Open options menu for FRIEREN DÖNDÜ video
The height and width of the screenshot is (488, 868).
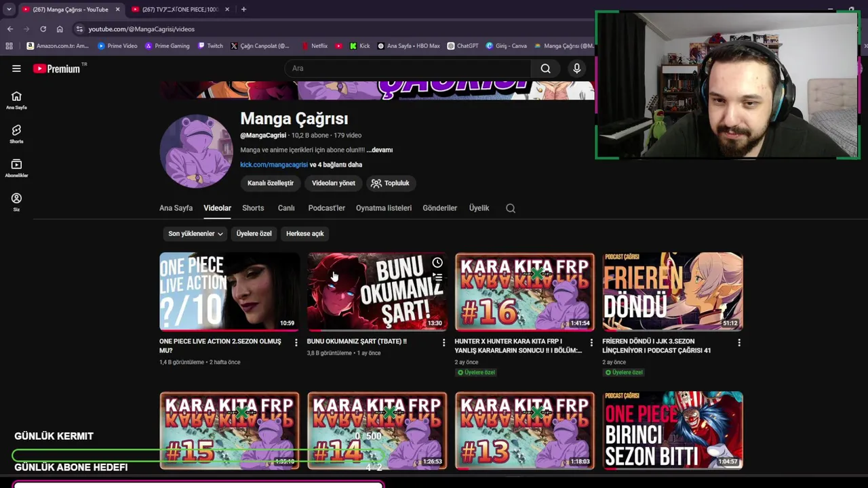[739, 343]
